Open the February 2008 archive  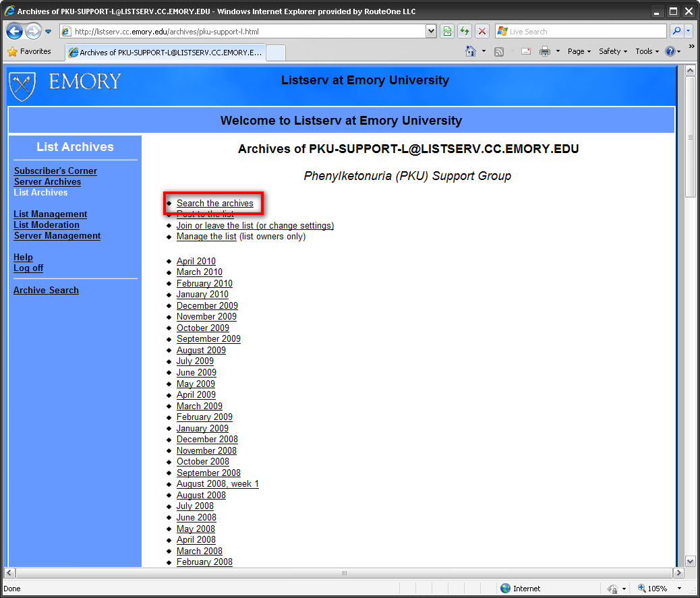pyautogui.click(x=204, y=562)
